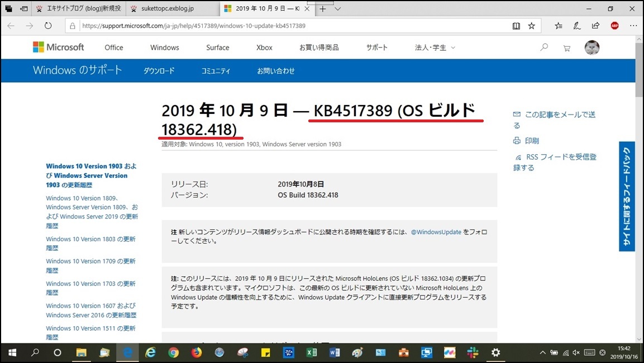Viewport: 644px width, 363px height.
Task: Open the Adblock Plus extension icon
Action: tap(615, 26)
